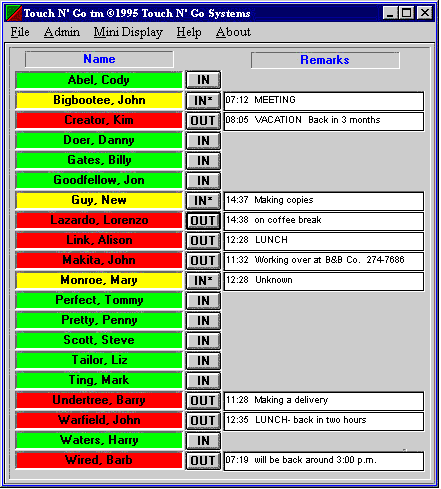Open the Help menu
Image resolution: width=441 pixels, height=489 pixels.
(189, 32)
